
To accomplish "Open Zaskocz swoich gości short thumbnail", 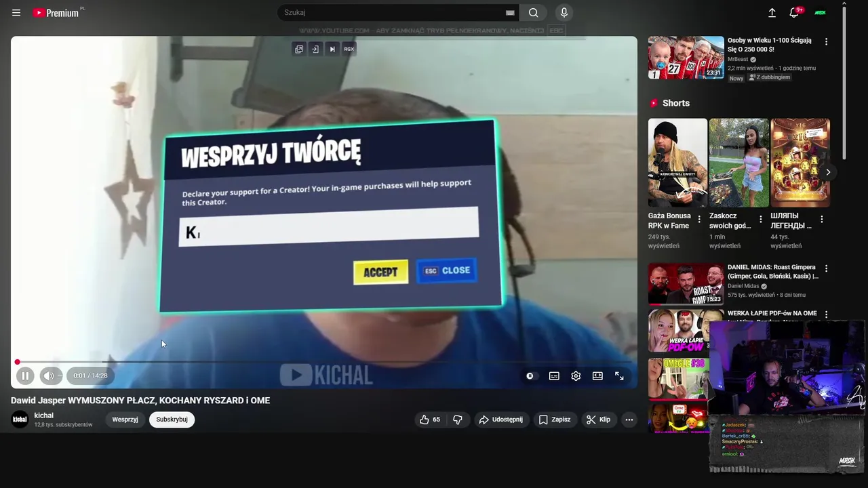I will pyautogui.click(x=739, y=163).
